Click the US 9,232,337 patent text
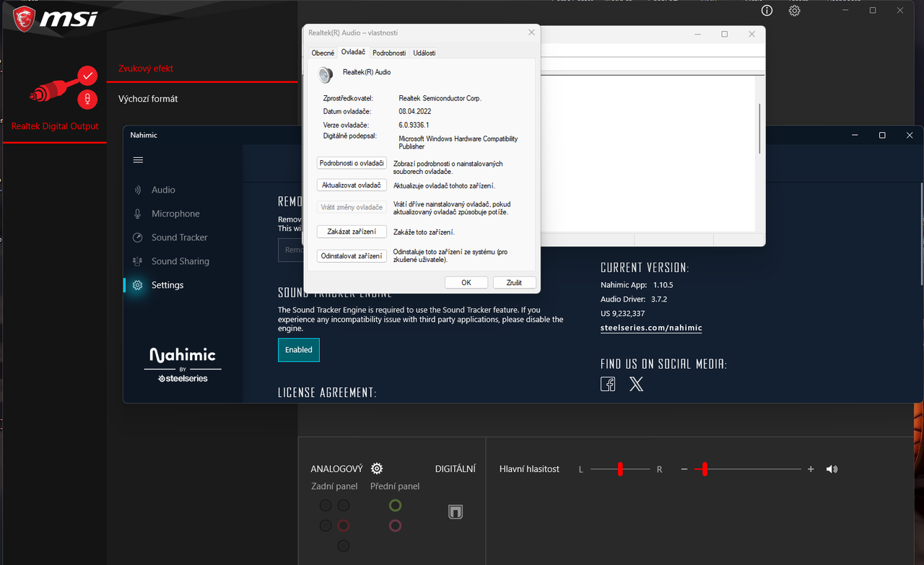The image size is (924, 565). click(623, 314)
